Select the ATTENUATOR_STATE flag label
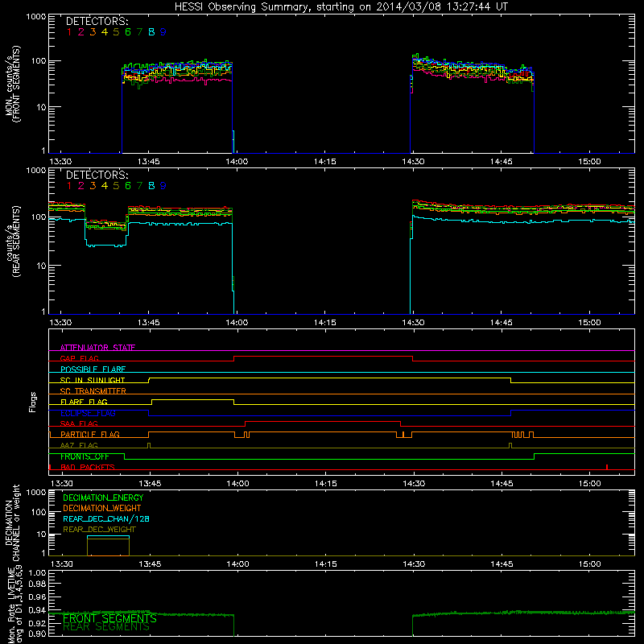 97,348
